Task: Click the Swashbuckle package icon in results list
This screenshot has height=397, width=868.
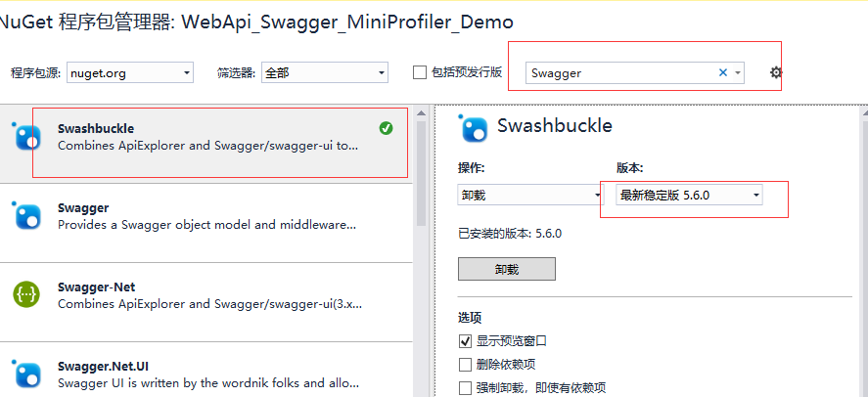Action: click(x=26, y=136)
